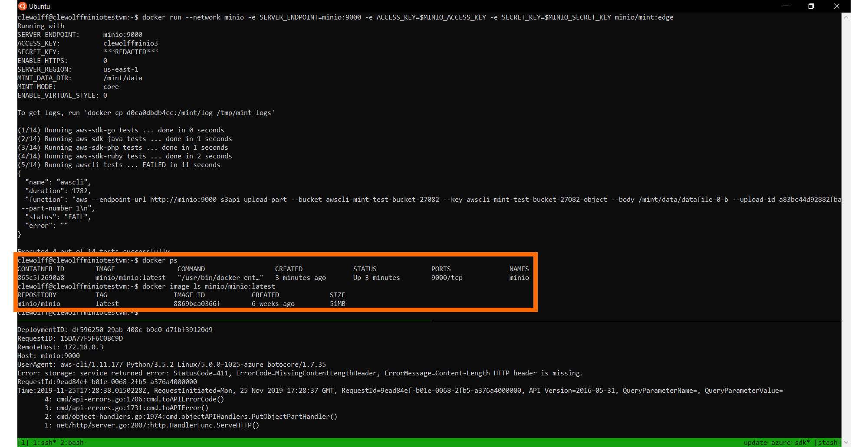Click the aws-sdk-php tests result line
Screen dimensions: 868x447
(x=123, y=148)
